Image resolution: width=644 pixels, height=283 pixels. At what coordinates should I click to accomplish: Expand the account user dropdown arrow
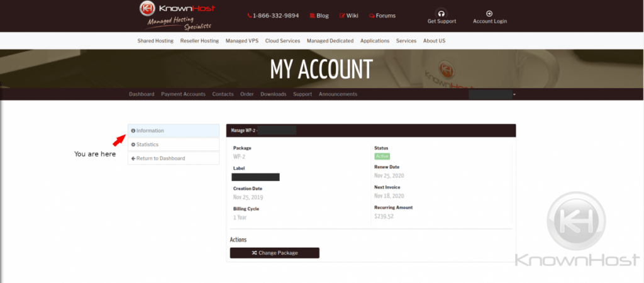pos(514,94)
